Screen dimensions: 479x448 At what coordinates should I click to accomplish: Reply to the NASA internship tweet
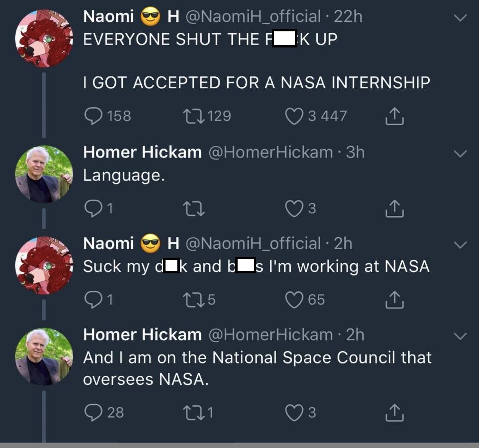(x=93, y=116)
